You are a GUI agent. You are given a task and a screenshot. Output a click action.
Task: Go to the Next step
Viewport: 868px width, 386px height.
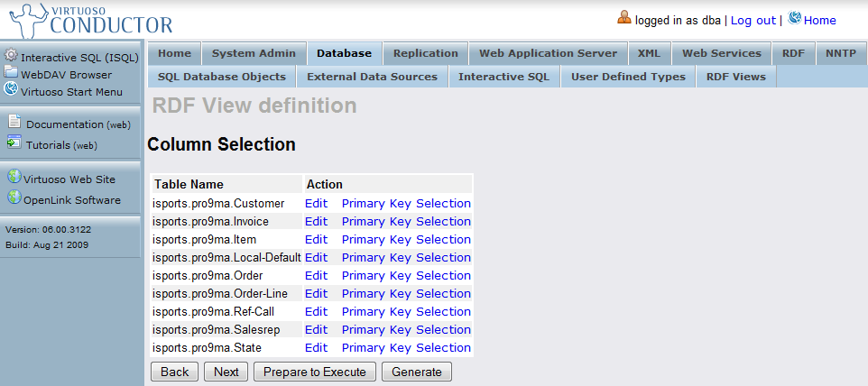click(226, 372)
